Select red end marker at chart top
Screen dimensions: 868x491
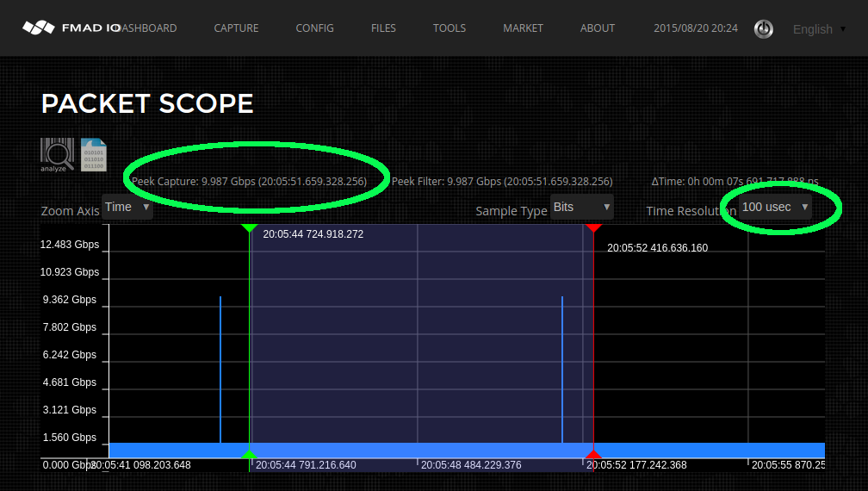tap(593, 228)
